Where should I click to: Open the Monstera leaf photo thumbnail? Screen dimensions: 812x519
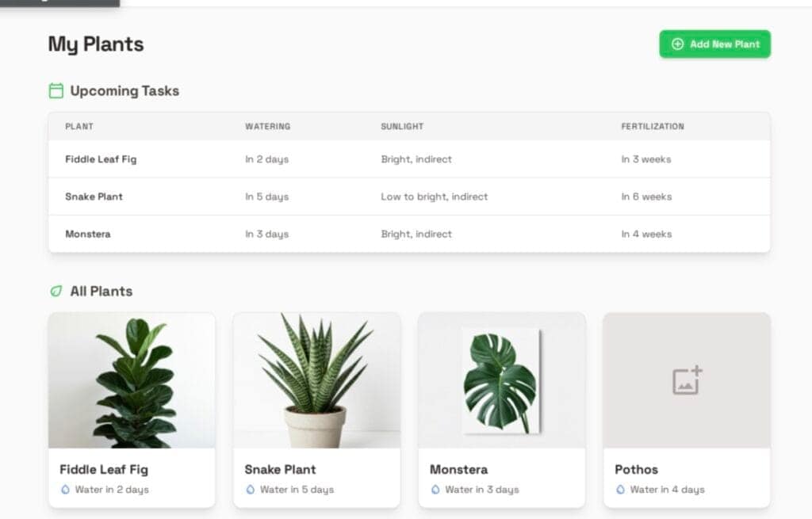pos(501,380)
